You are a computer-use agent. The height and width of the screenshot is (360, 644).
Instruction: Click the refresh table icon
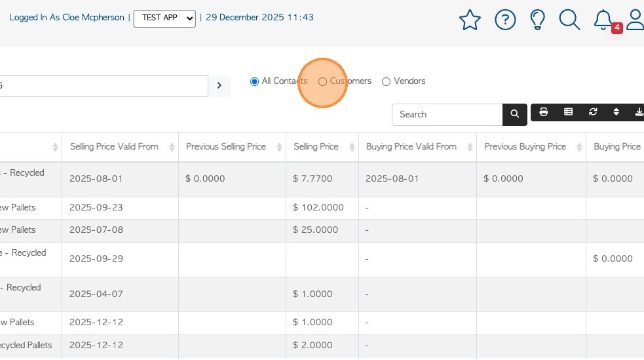593,113
